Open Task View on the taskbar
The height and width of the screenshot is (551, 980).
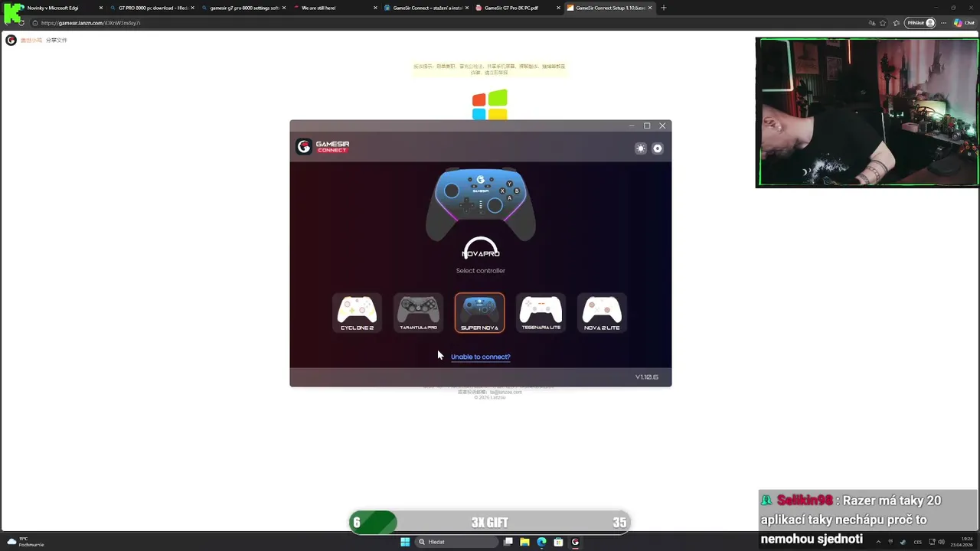point(508,542)
